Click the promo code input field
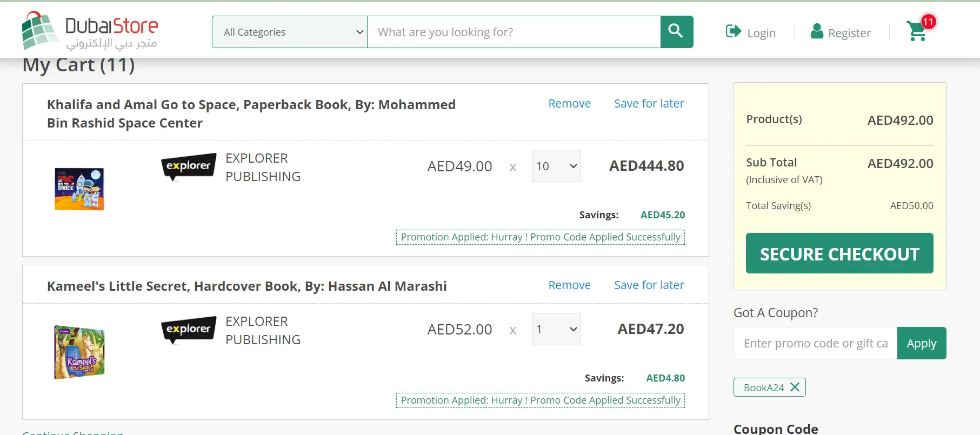980x435 pixels. pyautogui.click(x=815, y=343)
